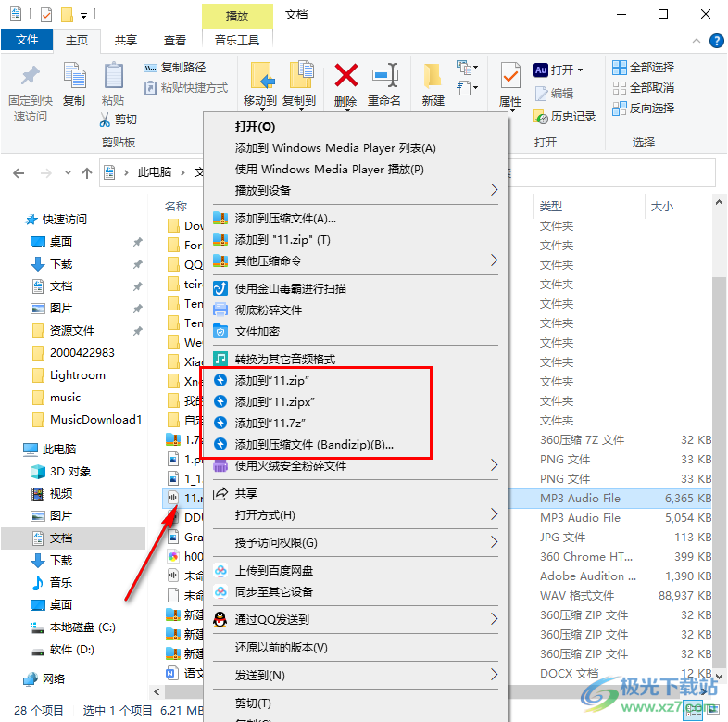
Task: Choose 彻底粉碎文件 entry
Action: 355,310
